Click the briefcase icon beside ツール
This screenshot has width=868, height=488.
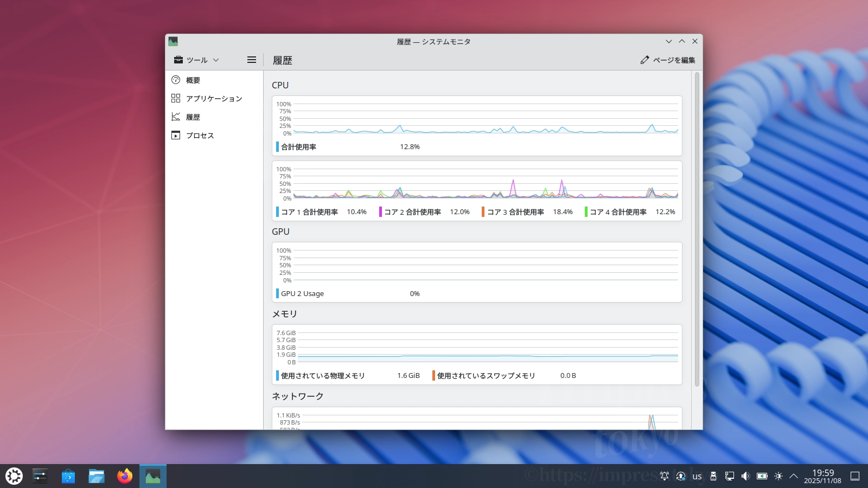tap(178, 60)
